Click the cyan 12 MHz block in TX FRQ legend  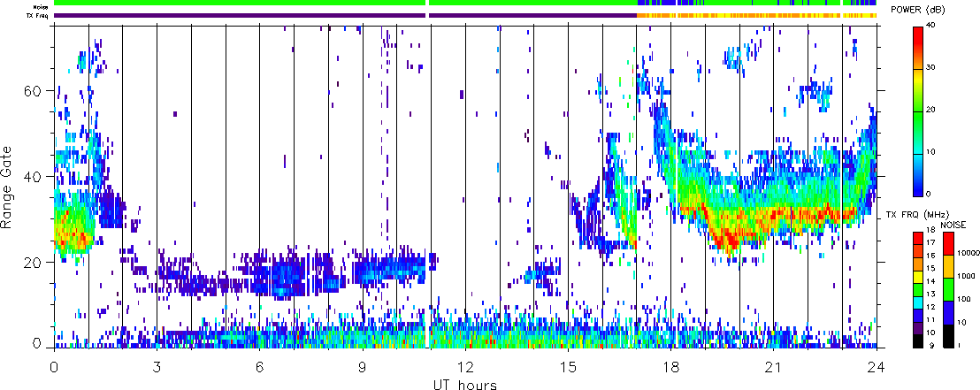(918, 303)
